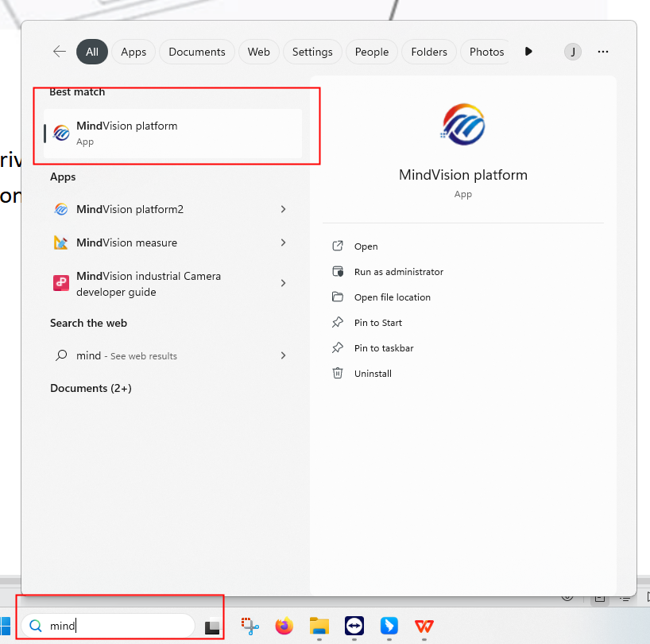Open Task View on the taskbar
Screen dimensions: 650x644
pyautogui.click(x=212, y=626)
